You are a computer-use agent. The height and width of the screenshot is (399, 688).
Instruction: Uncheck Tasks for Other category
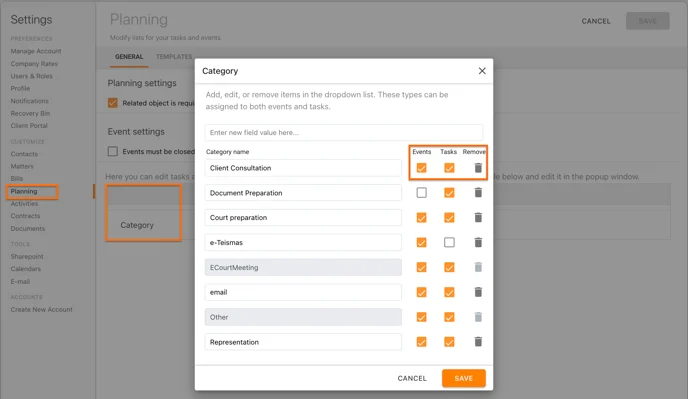[449, 317]
